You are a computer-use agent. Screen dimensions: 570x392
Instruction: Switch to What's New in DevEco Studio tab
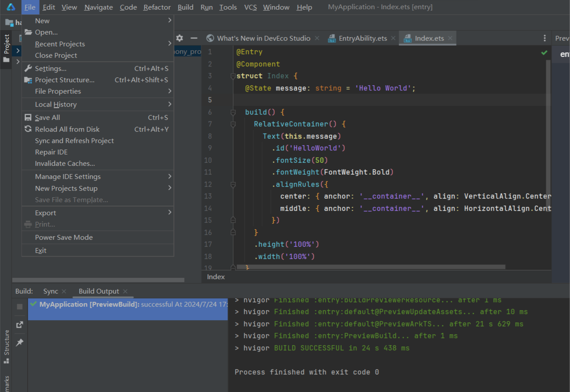[x=264, y=38]
